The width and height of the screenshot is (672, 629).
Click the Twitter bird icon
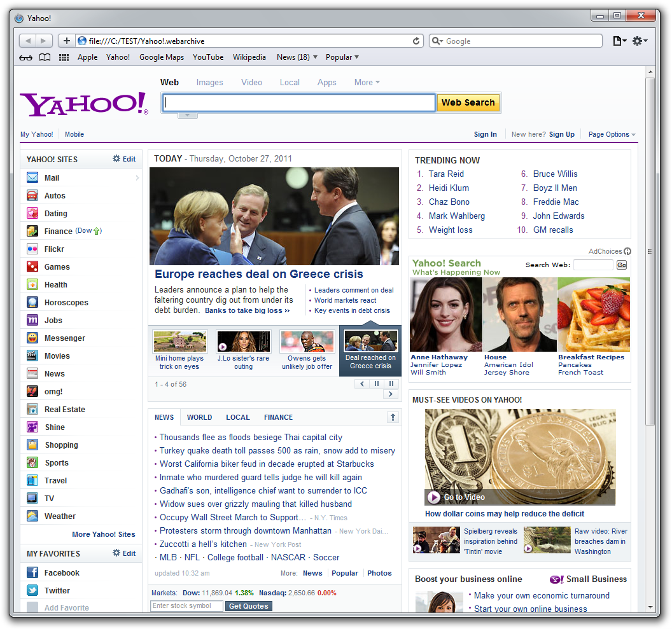pos(32,590)
